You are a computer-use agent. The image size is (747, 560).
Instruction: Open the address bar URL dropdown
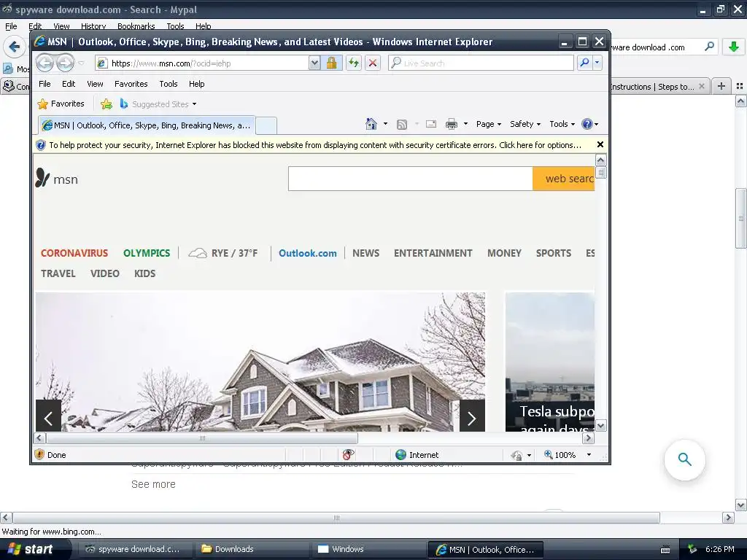tap(314, 63)
